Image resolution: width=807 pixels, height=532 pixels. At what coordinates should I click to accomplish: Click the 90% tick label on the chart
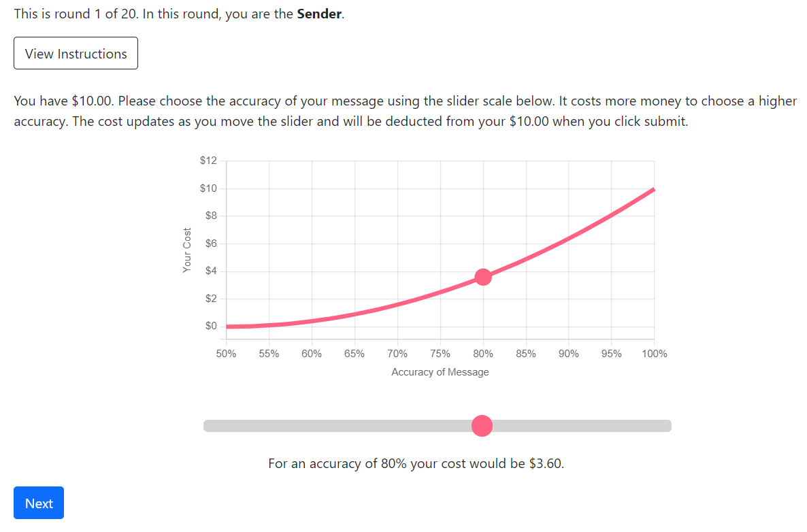(568, 354)
